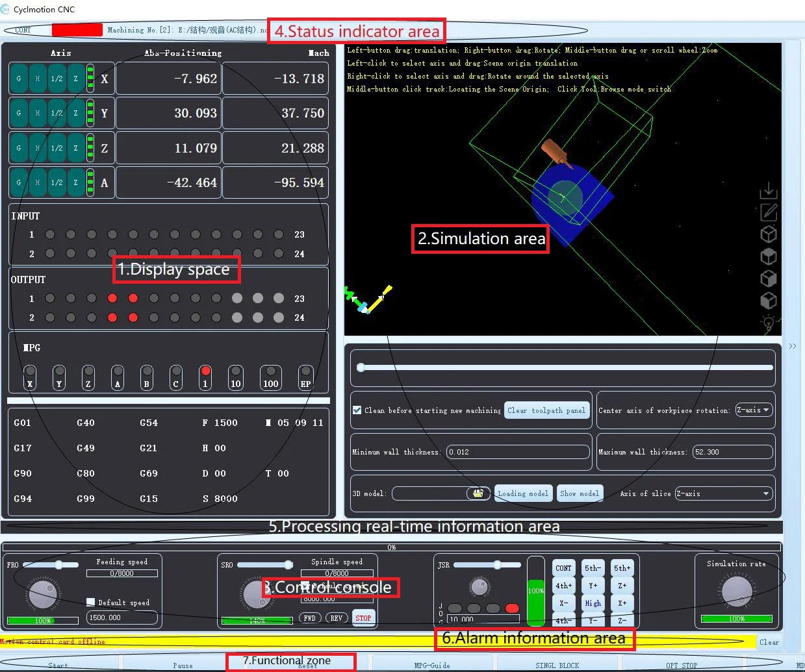Select MPG Y axis selector

(x=59, y=377)
